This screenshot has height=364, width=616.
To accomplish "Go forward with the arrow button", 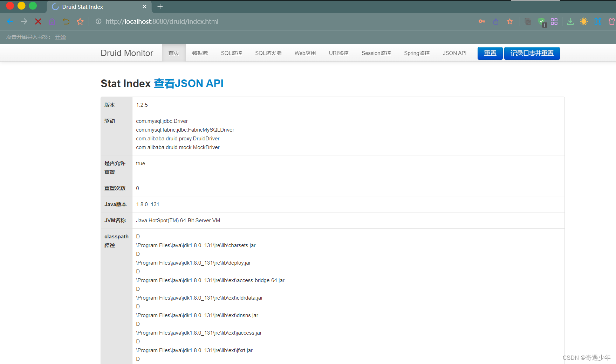I will click(x=24, y=21).
